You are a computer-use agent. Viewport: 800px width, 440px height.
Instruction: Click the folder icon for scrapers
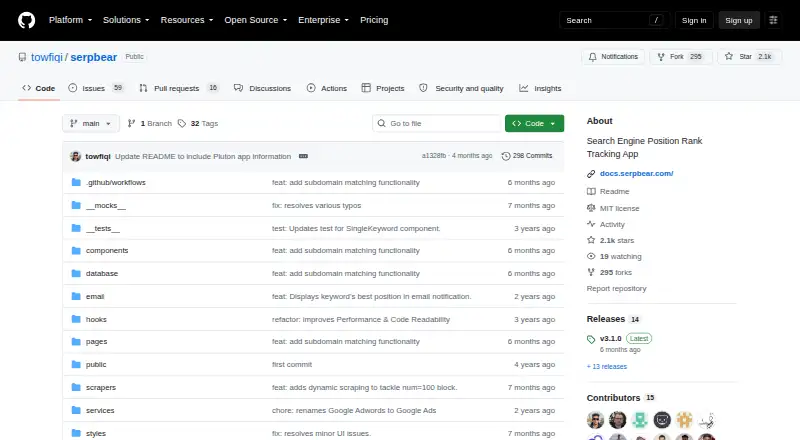tap(76, 387)
